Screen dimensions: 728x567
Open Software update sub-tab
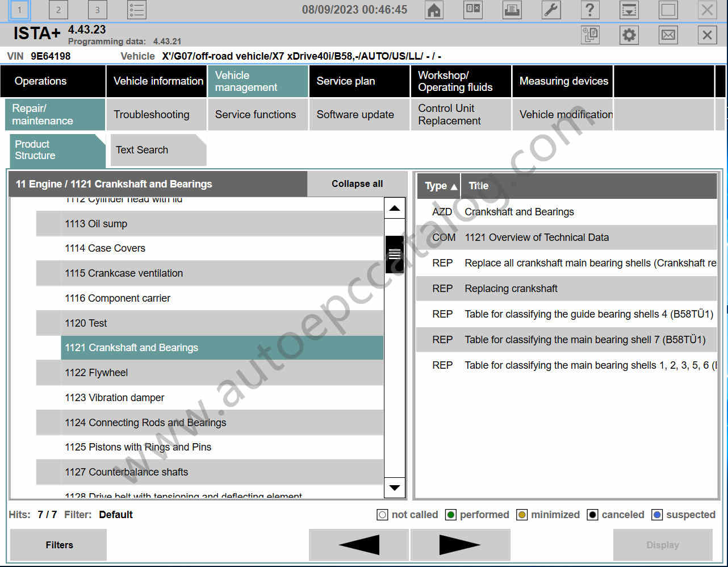point(359,115)
